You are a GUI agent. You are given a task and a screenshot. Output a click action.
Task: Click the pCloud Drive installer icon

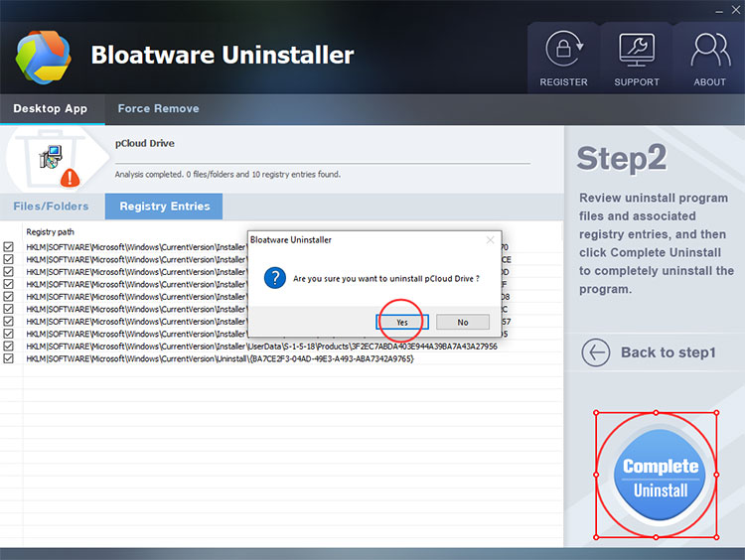click(51, 157)
